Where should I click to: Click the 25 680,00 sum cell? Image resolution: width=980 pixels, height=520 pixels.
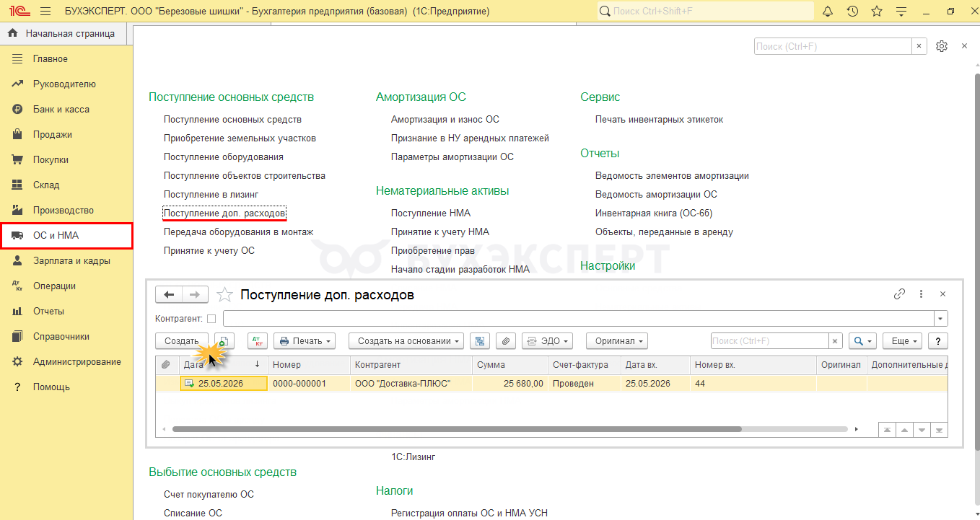coord(510,384)
